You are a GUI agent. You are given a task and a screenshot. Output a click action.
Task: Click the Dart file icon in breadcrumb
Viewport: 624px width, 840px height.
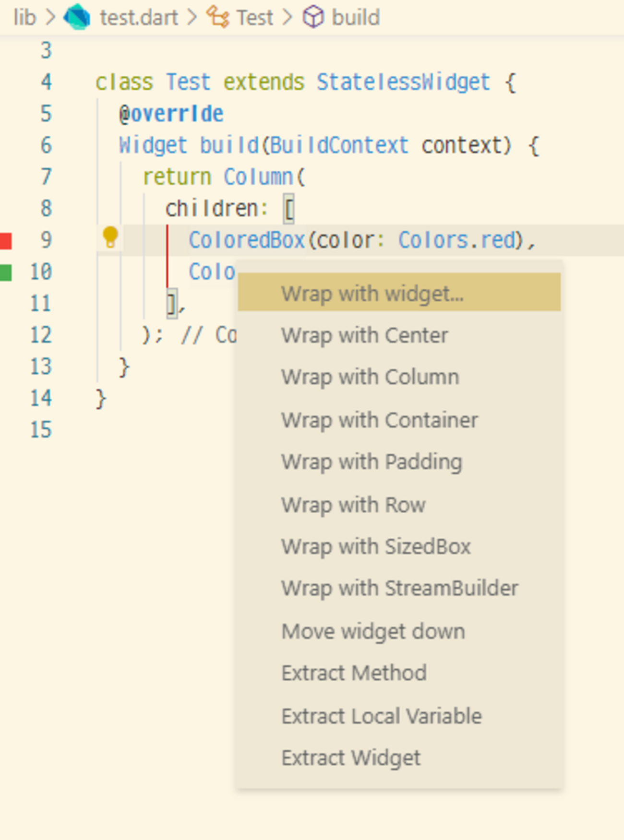click(77, 18)
